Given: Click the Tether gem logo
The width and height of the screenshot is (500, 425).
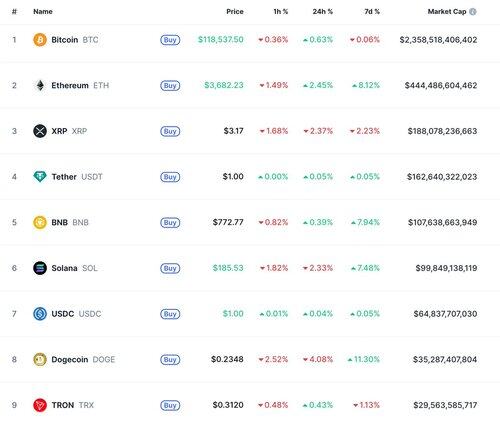Looking at the screenshot, I should [x=40, y=177].
